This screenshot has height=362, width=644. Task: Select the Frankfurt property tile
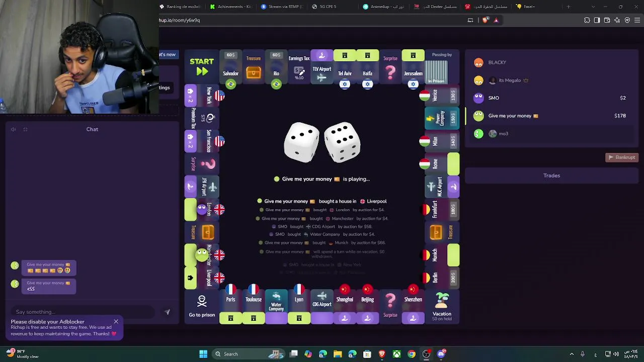(x=442, y=209)
